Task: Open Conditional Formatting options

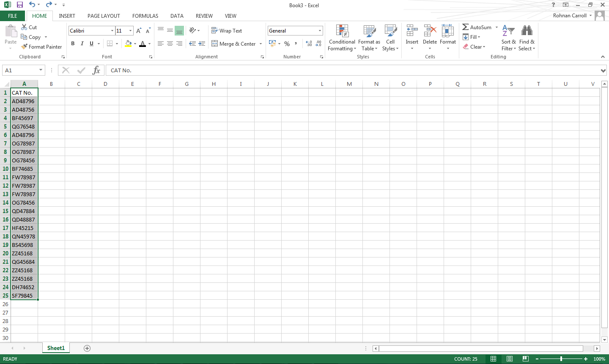Action: click(342, 38)
